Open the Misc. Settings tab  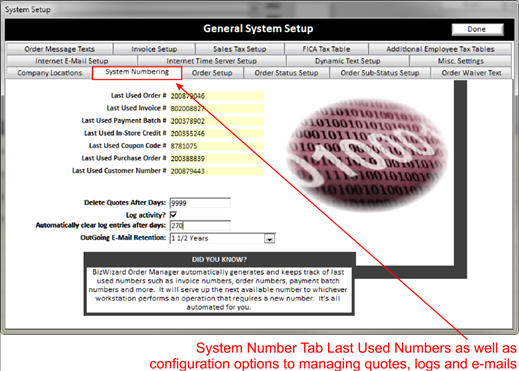461,61
